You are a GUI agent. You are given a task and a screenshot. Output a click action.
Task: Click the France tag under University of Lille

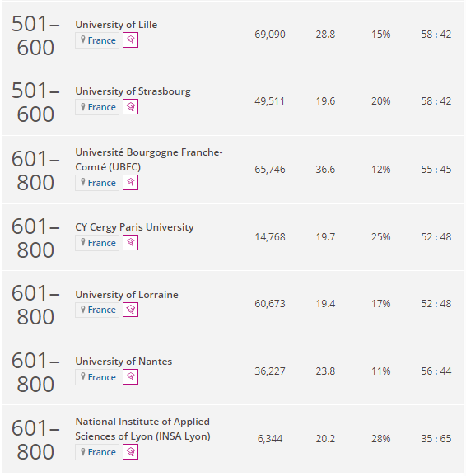(97, 40)
